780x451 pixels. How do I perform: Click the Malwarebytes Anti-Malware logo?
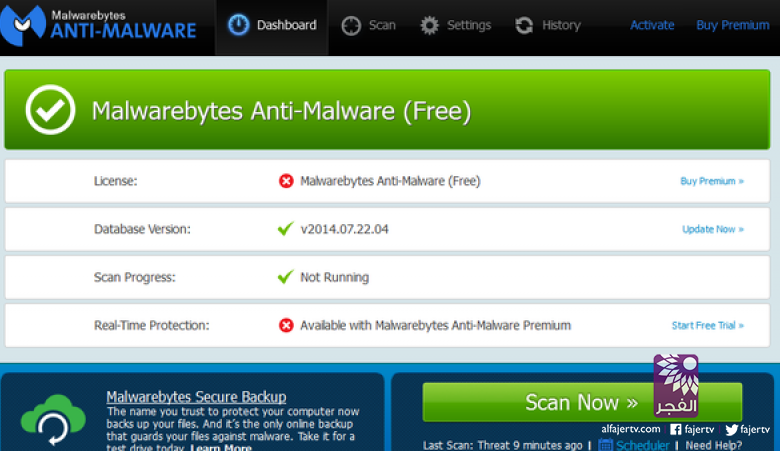[x=99, y=24]
